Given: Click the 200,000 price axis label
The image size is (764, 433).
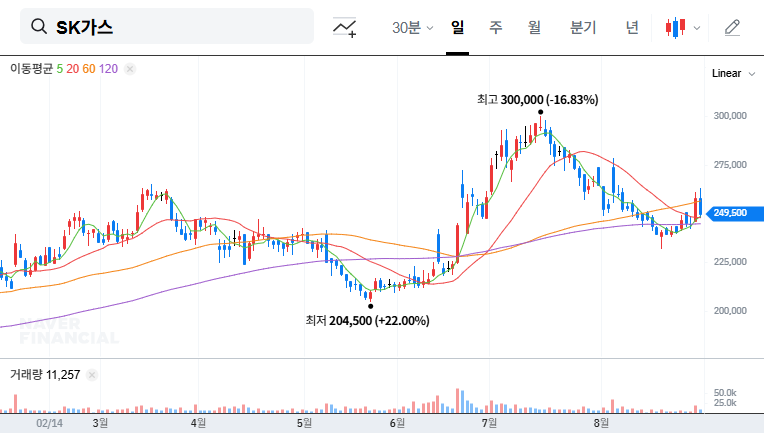Looking at the screenshot, I should (730, 311).
